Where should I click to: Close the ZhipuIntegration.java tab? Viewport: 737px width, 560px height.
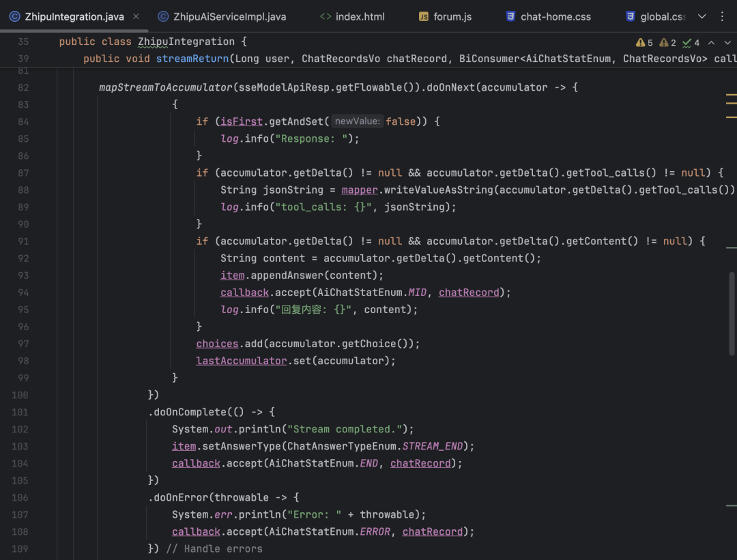[136, 16]
